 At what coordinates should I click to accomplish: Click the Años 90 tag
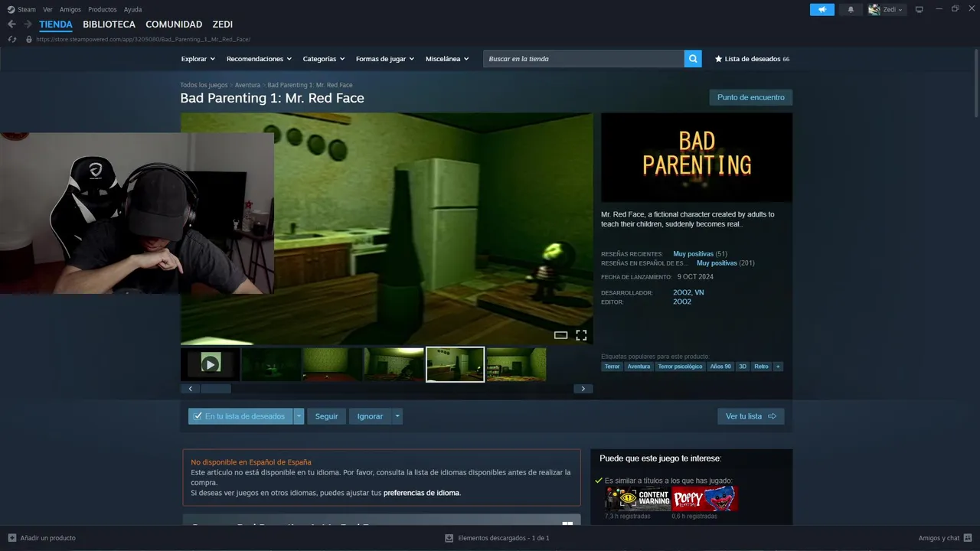(x=720, y=367)
